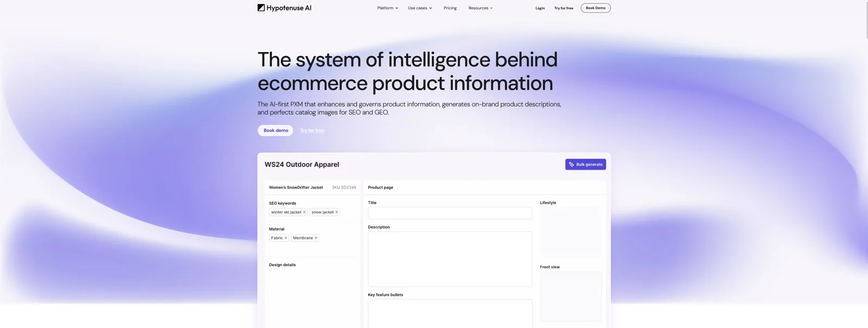
Task: Click the Title input field
Action: pyautogui.click(x=450, y=213)
